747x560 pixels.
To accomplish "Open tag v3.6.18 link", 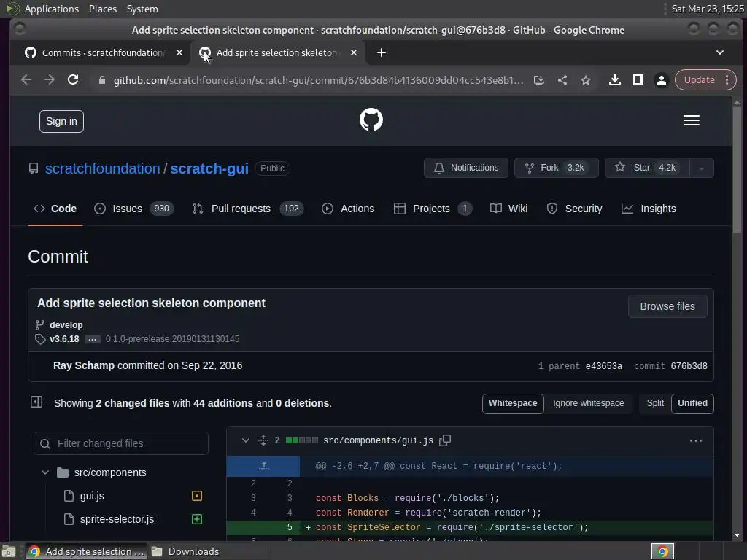I will pyautogui.click(x=64, y=339).
